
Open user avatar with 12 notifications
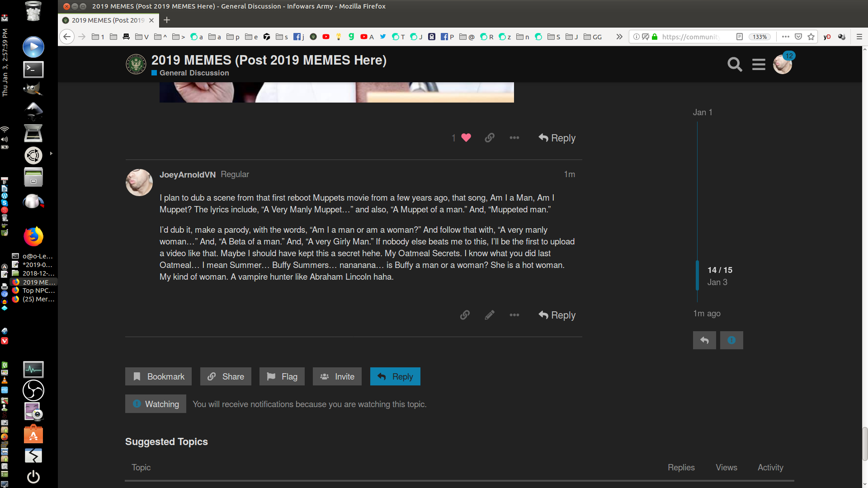click(x=783, y=65)
